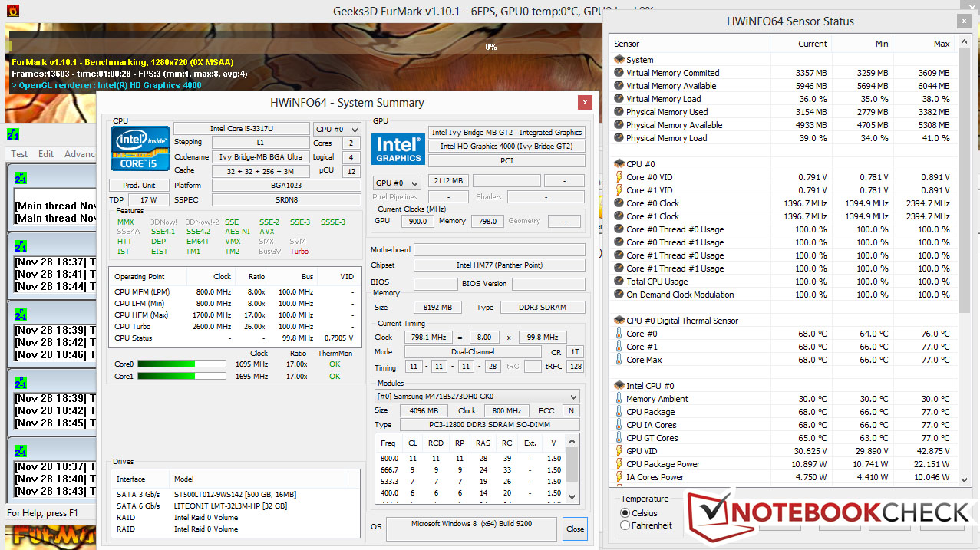Click the Intel Core i5 logo badge
980x550 pixels.
(x=140, y=148)
